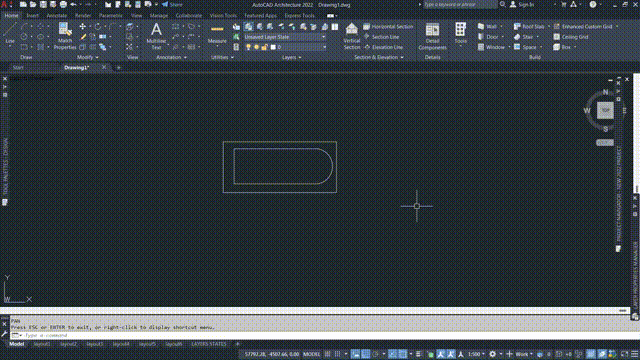
Task: Click the Section Line tool
Action: pos(381,37)
